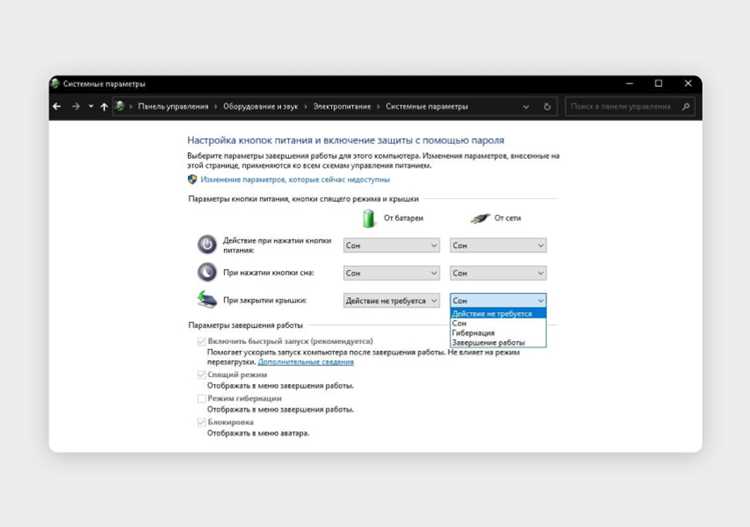
Task: Open the recent locations dropdown arrow
Action: 90,106
